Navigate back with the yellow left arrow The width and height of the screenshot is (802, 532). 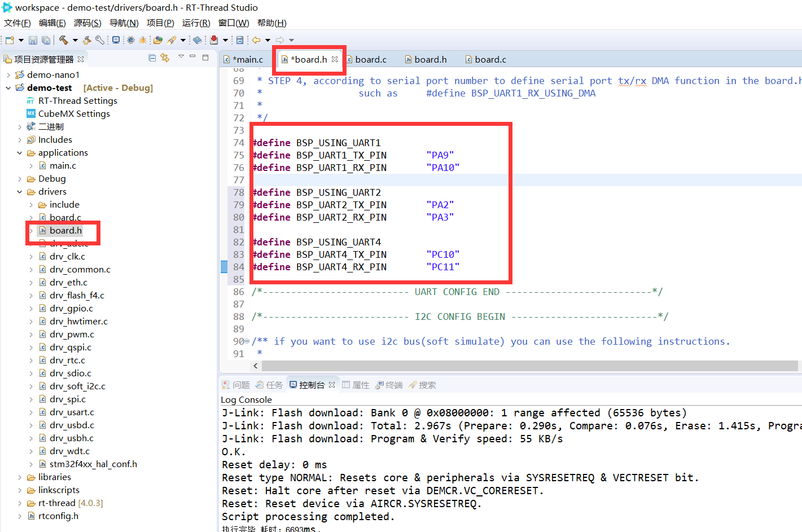click(x=256, y=40)
